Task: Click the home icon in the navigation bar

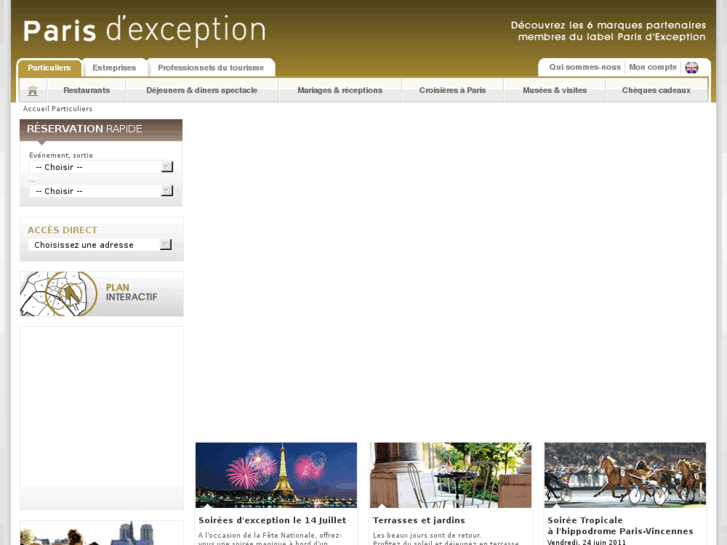Action: coord(32,90)
